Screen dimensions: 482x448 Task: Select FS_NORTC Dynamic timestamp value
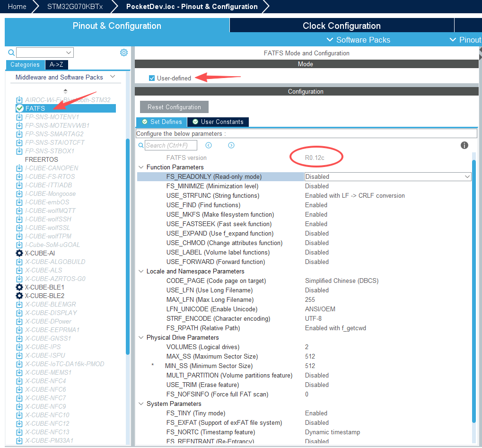tap(333, 432)
